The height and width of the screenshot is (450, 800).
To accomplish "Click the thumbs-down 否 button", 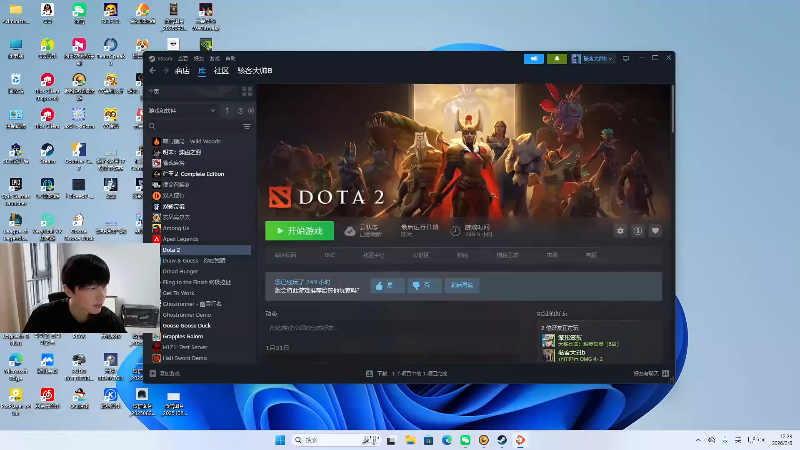I will (x=424, y=285).
